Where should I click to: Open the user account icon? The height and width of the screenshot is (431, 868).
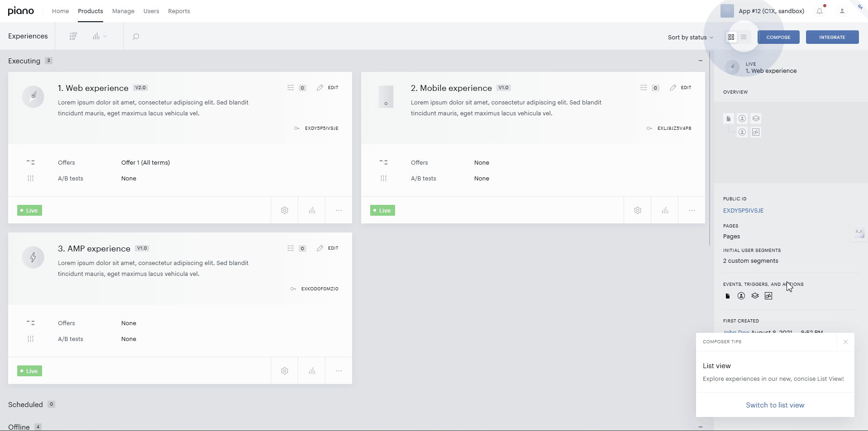coord(842,11)
